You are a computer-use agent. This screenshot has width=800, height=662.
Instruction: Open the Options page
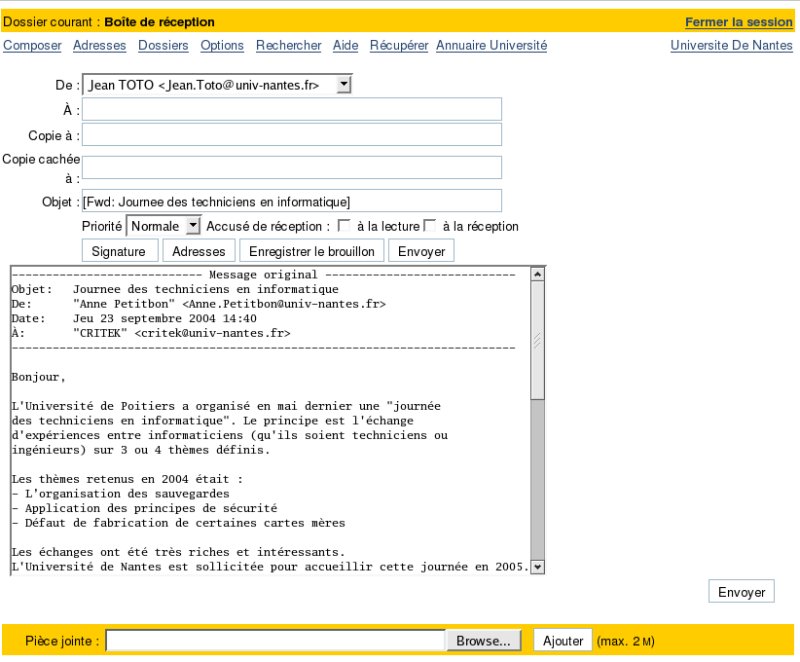pyautogui.click(x=221, y=45)
